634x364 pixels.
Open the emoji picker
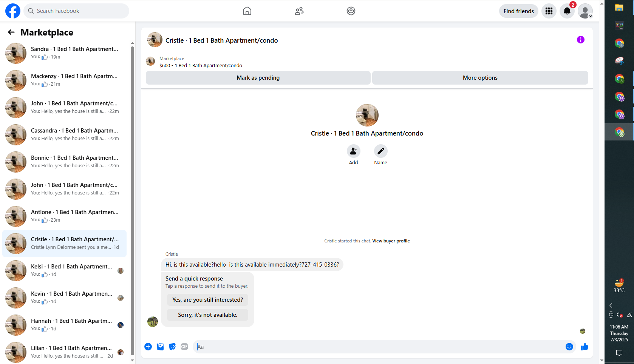pos(569,347)
